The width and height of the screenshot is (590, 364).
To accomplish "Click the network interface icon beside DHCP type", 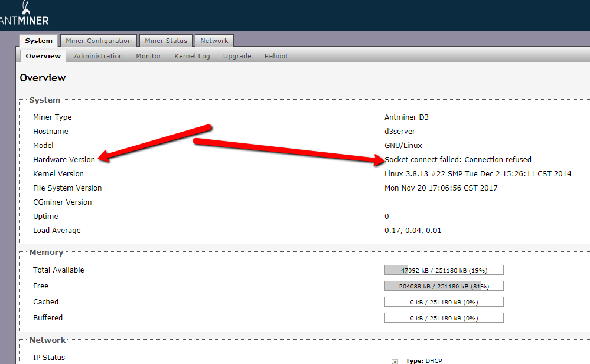I will tap(395, 361).
